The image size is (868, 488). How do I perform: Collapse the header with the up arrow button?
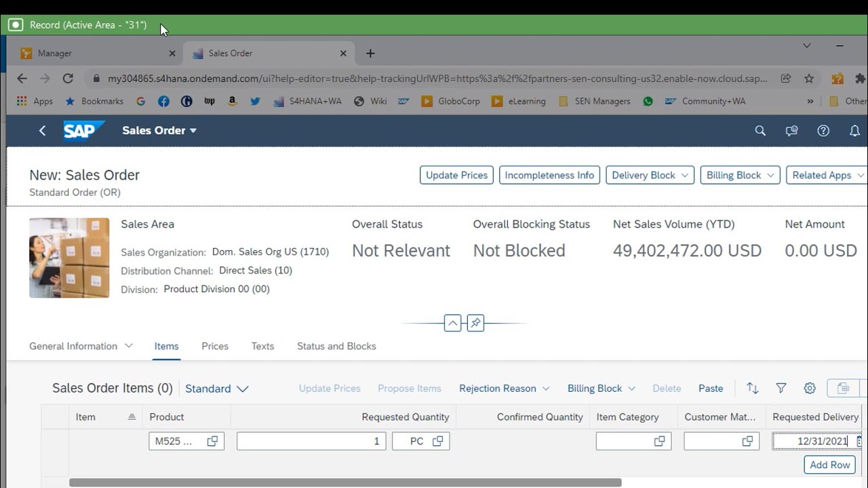[453, 323]
